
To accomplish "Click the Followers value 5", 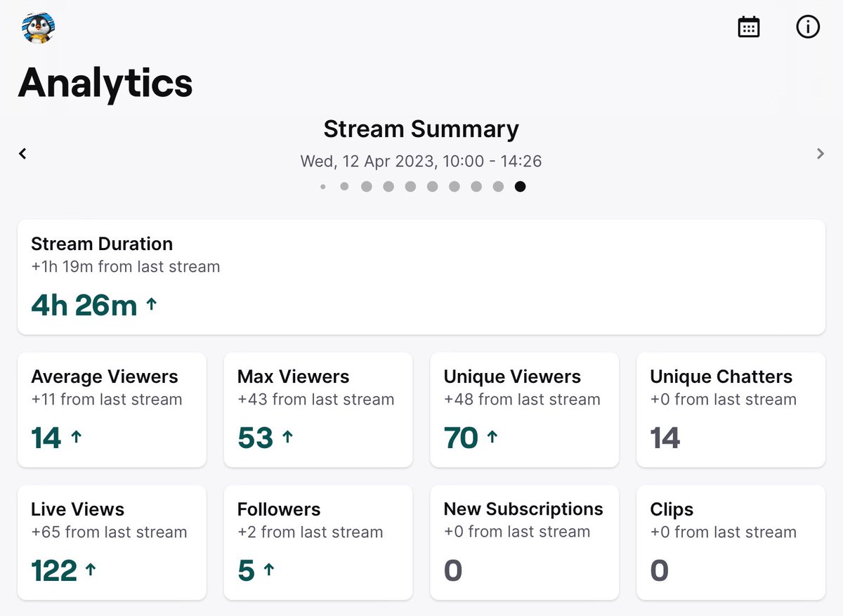I will click(x=246, y=571).
